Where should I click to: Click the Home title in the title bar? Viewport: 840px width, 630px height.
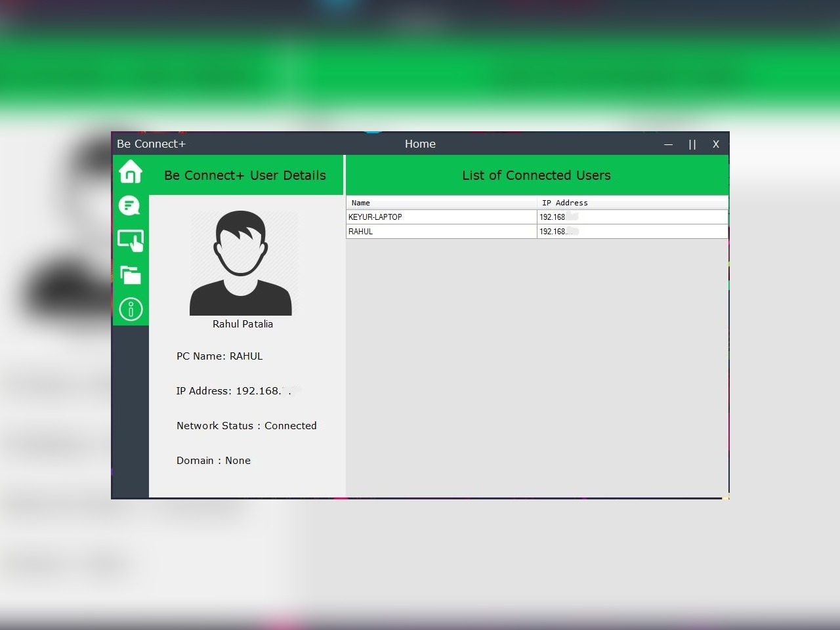point(420,144)
